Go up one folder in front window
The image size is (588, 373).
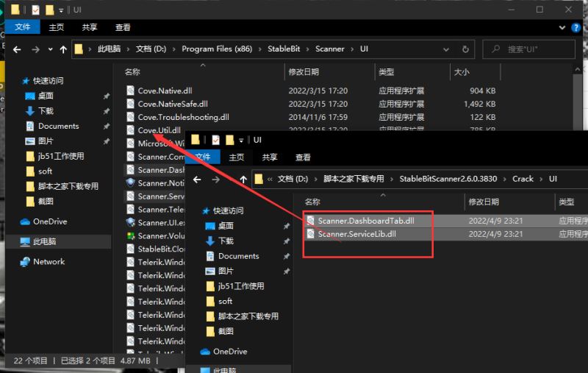click(243, 180)
